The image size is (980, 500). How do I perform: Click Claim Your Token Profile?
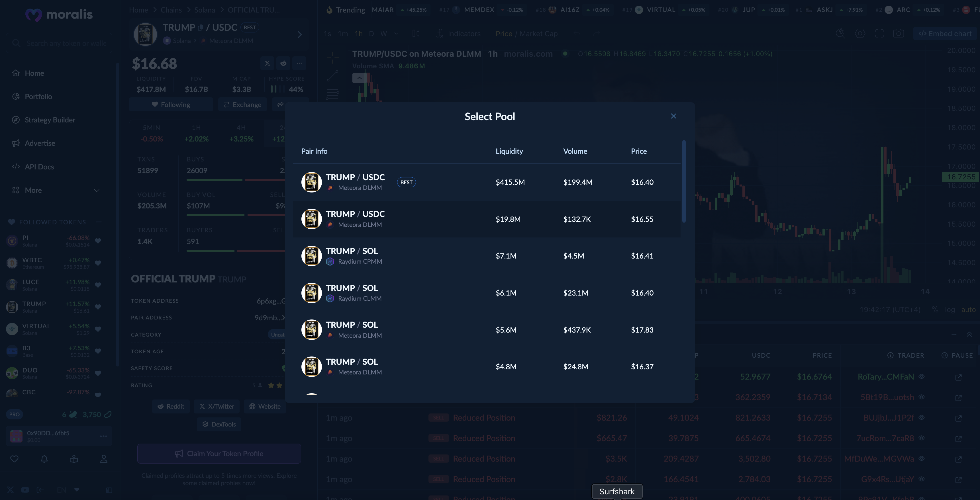219,454
